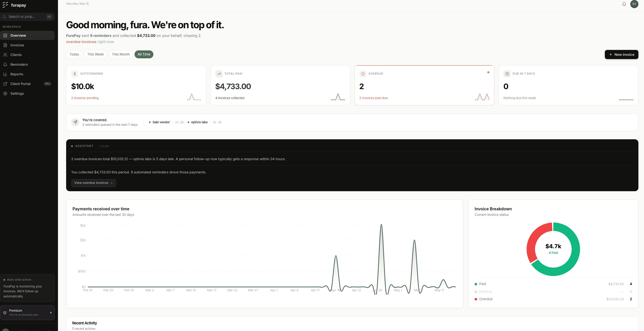This screenshot has width=644, height=331.
Task: Click the optivis labs queued reminder
Action: click(x=204, y=122)
